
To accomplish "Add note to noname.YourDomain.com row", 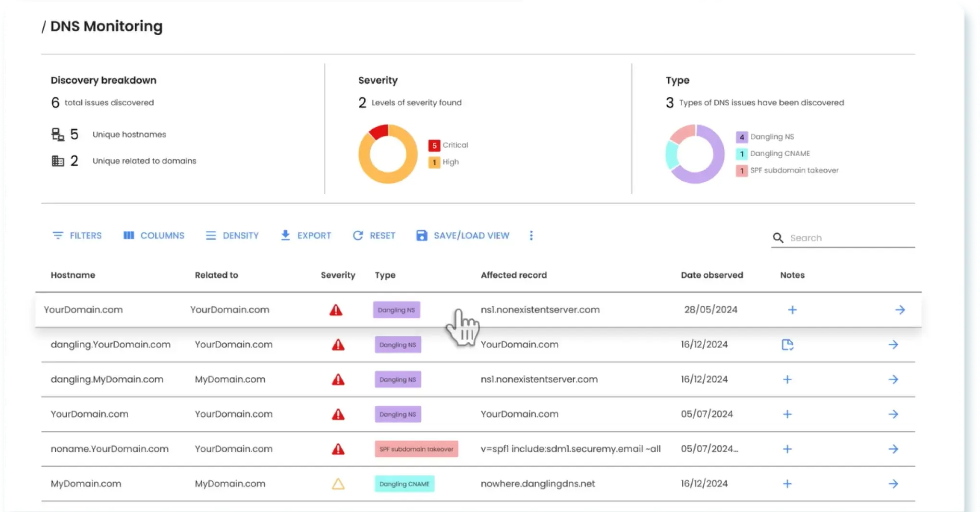I will (787, 449).
